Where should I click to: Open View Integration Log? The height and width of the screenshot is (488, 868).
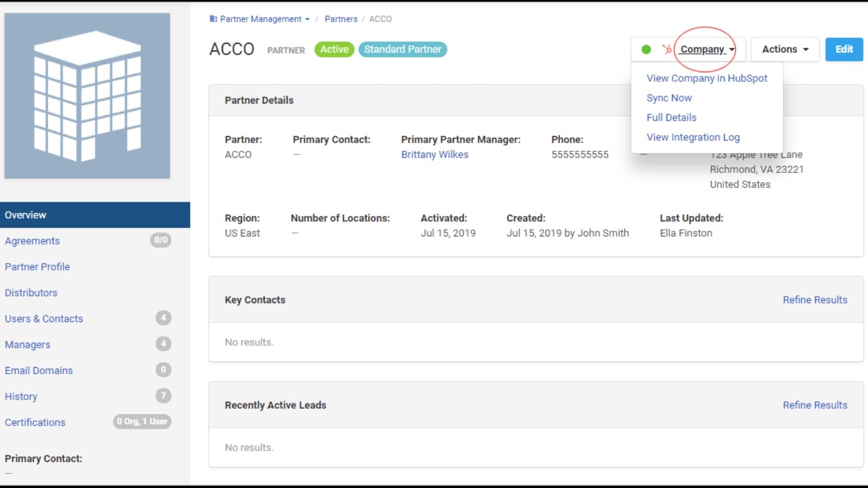(x=693, y=137)
